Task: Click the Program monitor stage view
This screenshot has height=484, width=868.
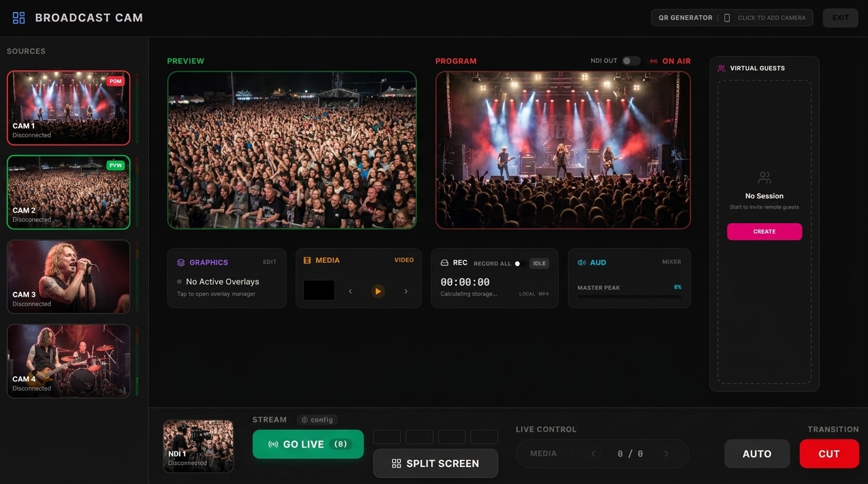Action: pos(563,150)
